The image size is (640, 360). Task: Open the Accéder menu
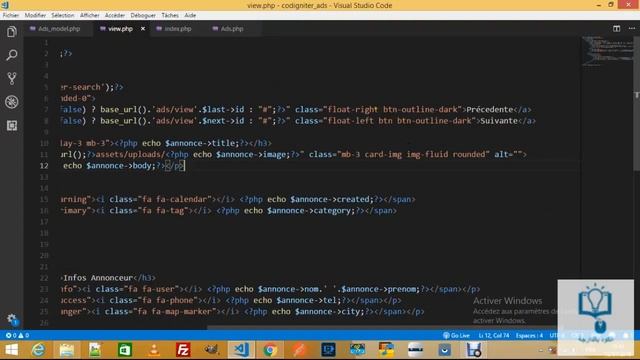(x=115, y=15)
